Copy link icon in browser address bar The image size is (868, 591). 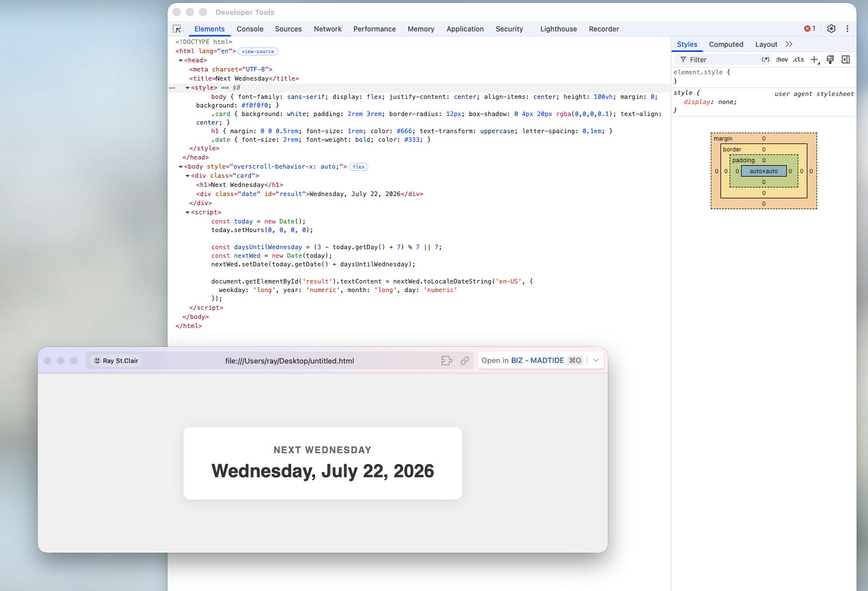click(465, 361)
